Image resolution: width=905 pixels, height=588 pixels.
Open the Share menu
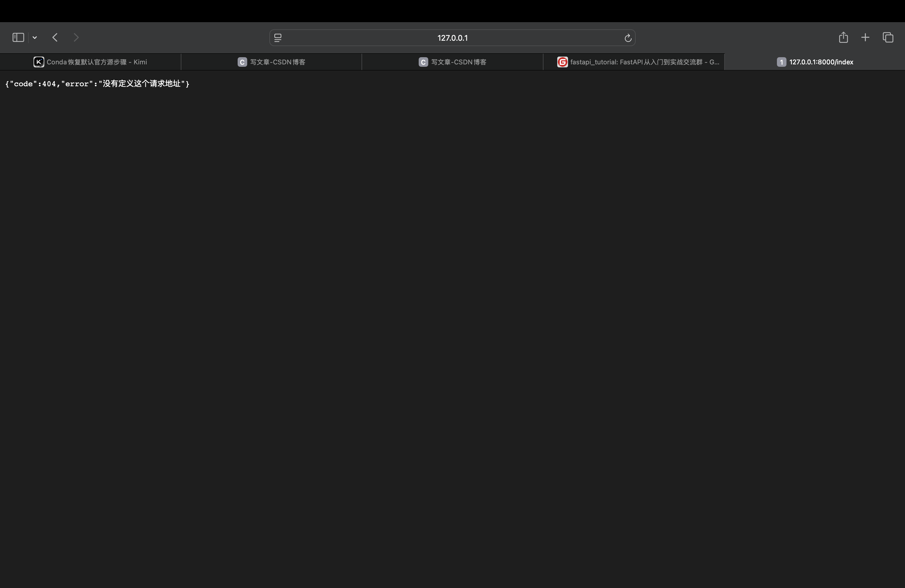[843, 38]
